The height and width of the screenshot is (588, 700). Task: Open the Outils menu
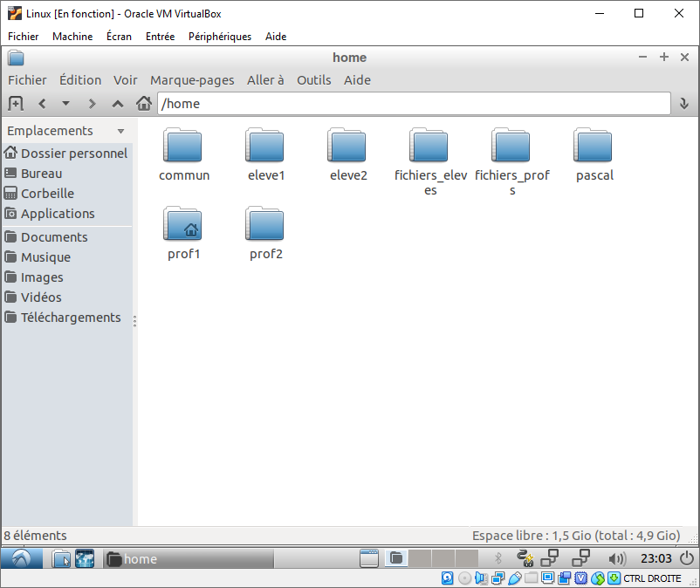click(313, 80)
